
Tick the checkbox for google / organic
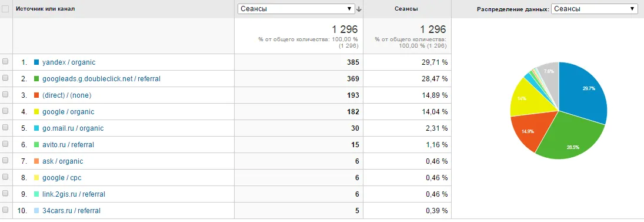pos(5,111)
